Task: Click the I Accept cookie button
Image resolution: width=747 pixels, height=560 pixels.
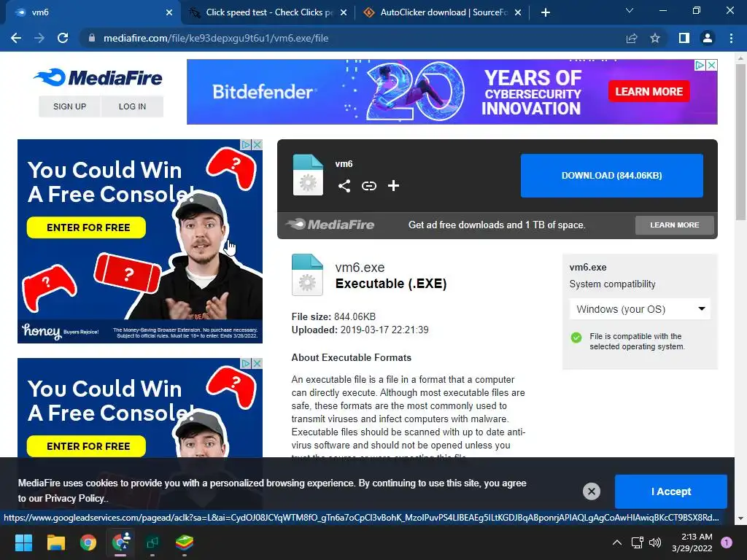Action: [x=671, y=491]
